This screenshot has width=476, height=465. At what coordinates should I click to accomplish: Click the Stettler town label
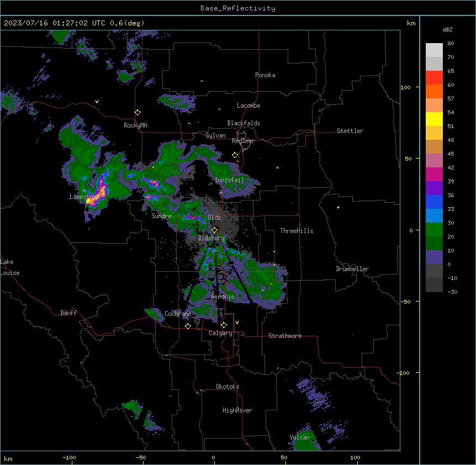pos(350,131)
